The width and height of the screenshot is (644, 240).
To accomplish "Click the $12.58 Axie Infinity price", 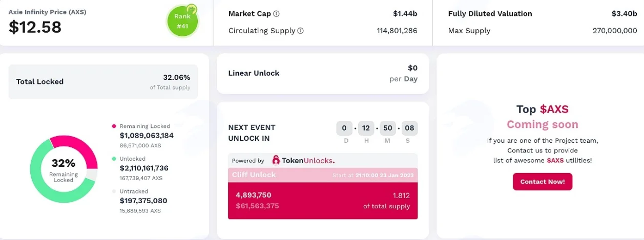I will point(35,27).
